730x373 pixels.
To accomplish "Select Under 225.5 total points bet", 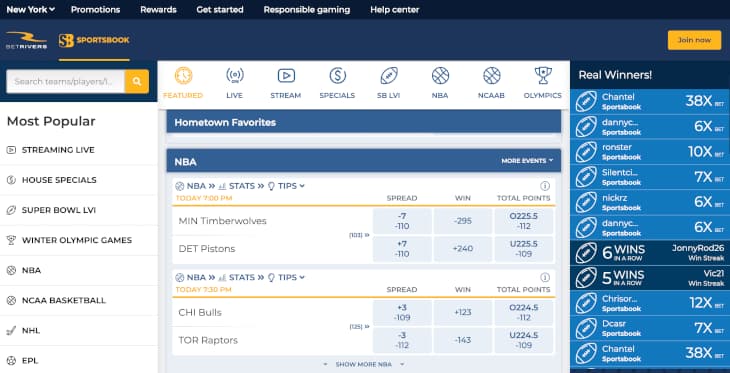I will click(524, 249).
